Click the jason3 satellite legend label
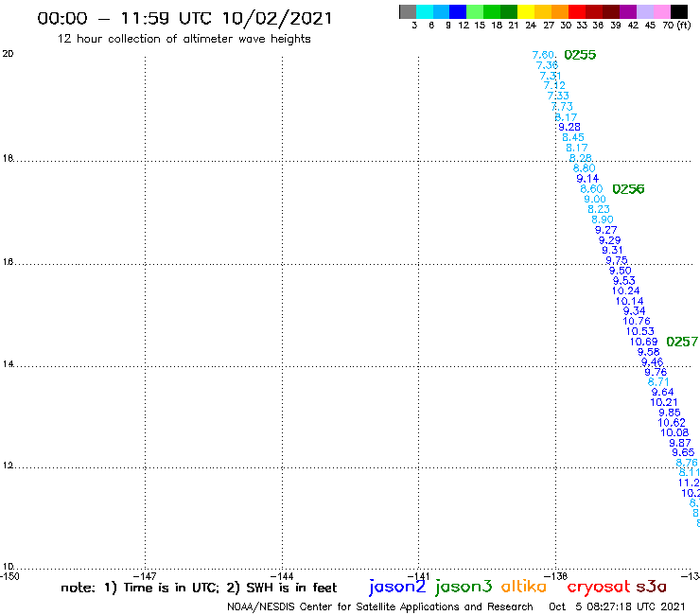 464,588
